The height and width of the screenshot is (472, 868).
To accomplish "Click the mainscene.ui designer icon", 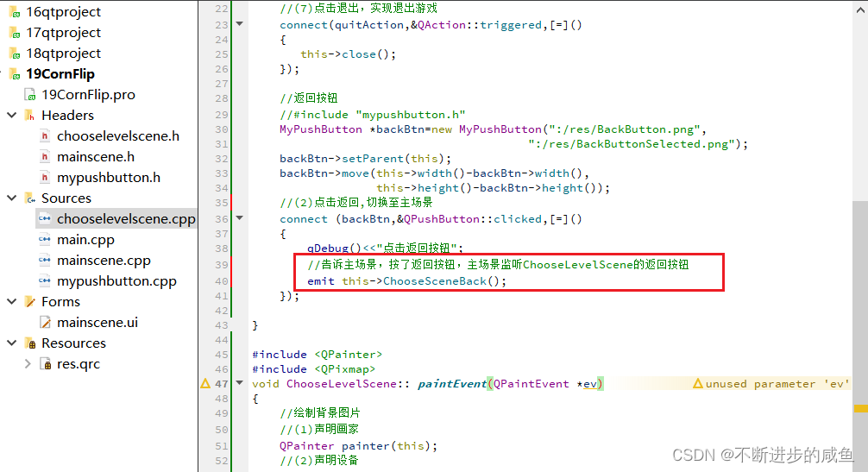I will click(46, 323).
